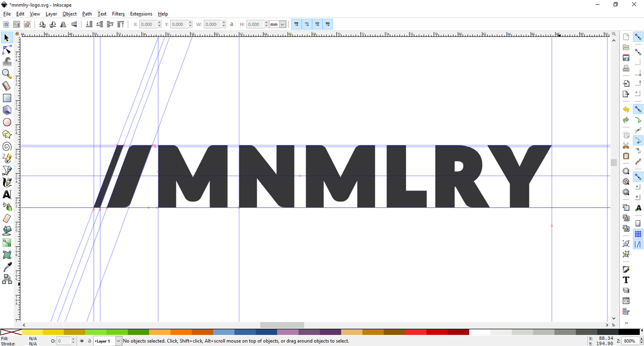Open the mm units dropdown
Image resolution: width=644 pixels, height=346 pixels.
(x=282, y=24)
